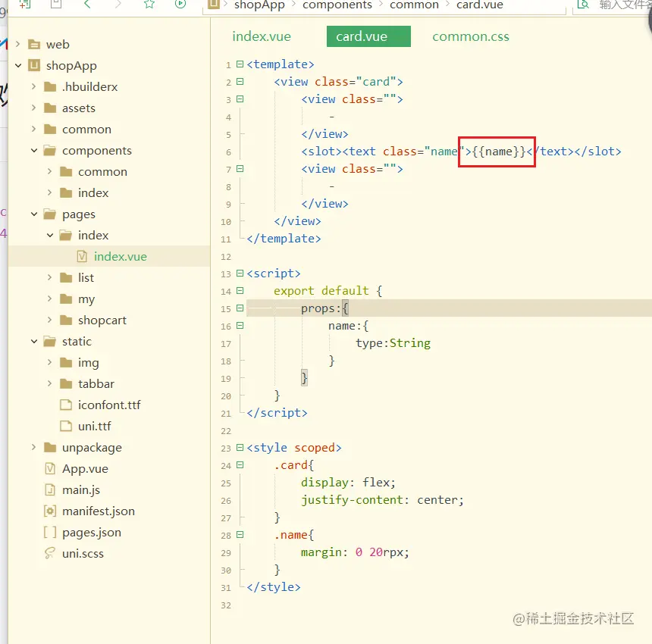This screenshot has width=652, height=644.
Task: Select uni.ttf in the static folder
Action: (95, 426)
